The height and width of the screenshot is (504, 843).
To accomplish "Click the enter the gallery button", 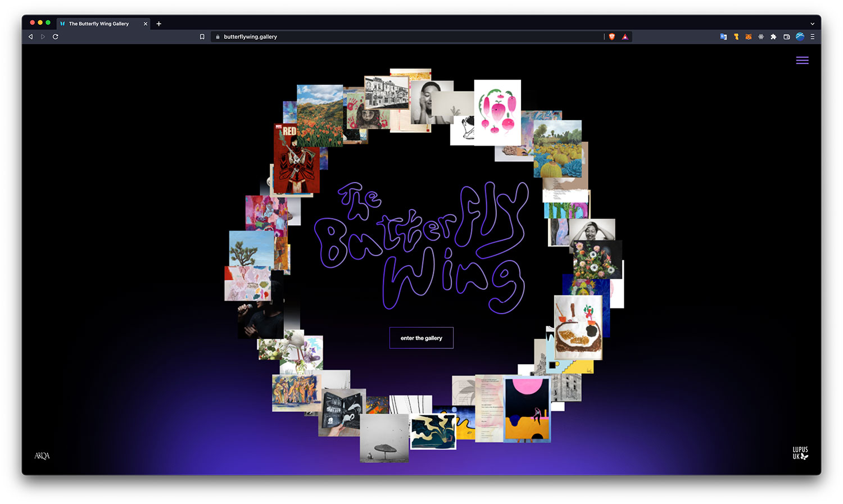I will [x=422, y=338].
